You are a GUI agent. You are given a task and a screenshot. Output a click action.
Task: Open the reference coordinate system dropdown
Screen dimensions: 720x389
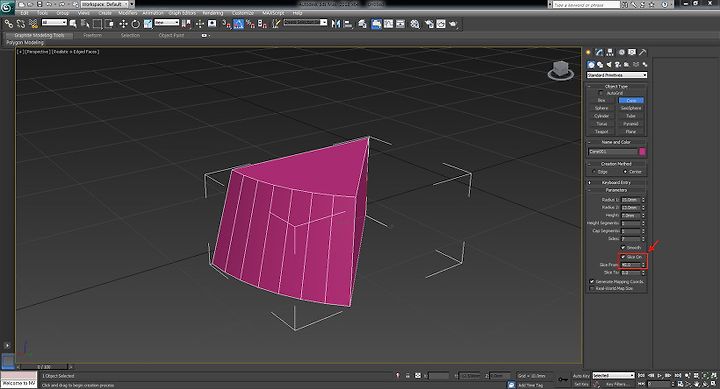pos(167,22)
